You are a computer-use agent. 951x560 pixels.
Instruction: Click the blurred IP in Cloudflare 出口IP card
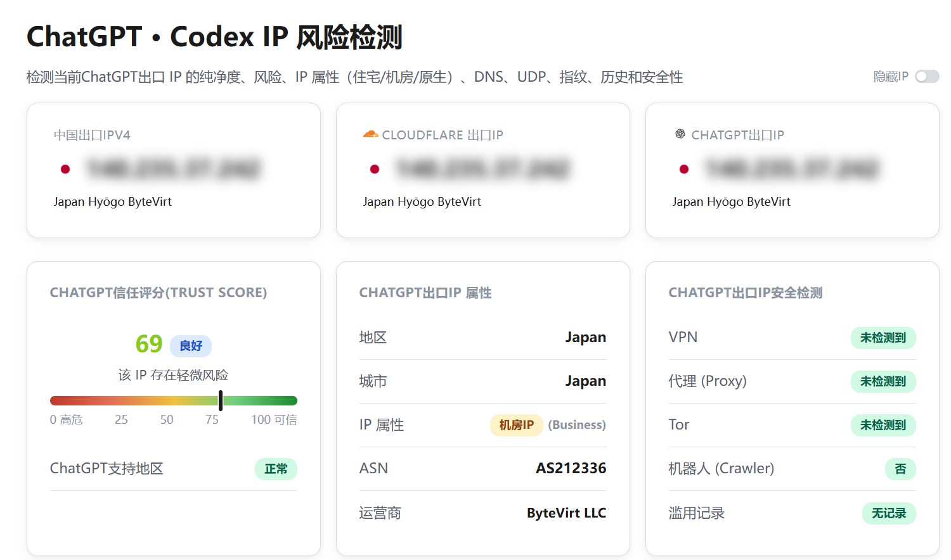point(483,169)
